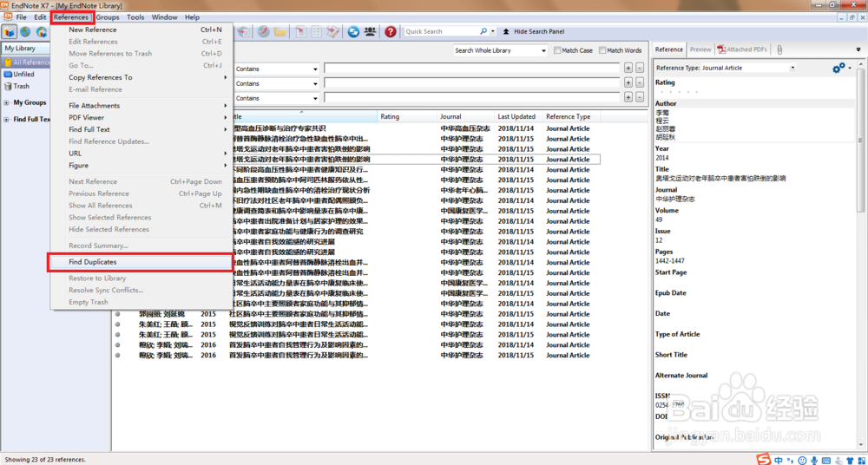Click the Sogou punctuation mode icon

(x=791, y=461)
